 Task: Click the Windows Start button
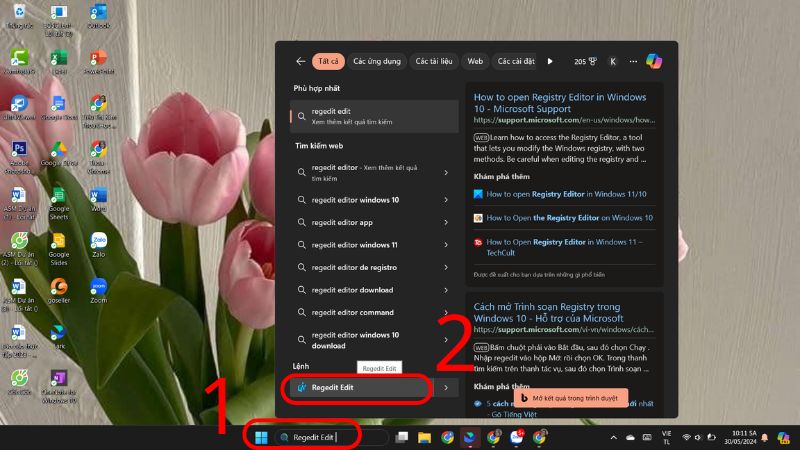pos(261,437)
